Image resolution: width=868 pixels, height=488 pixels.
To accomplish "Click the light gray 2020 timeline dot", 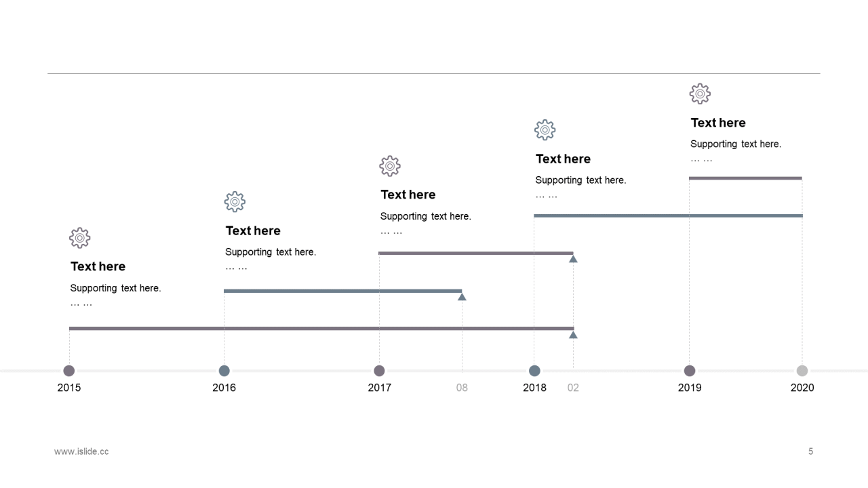I will (802, 371).
